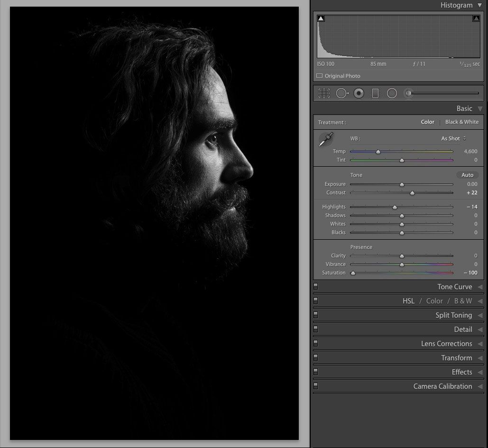Expand the Lens Corrections panel
The image size is (488, 448).
click(x=480, y=344)
